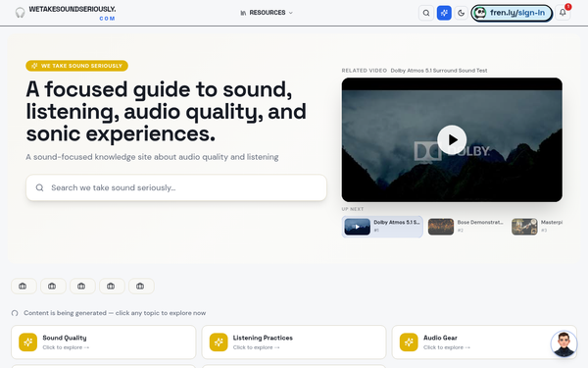Click the 'A sound-focused knowledge site' subtitle
Screen dimensions: 588x368
tap(152, 157)
